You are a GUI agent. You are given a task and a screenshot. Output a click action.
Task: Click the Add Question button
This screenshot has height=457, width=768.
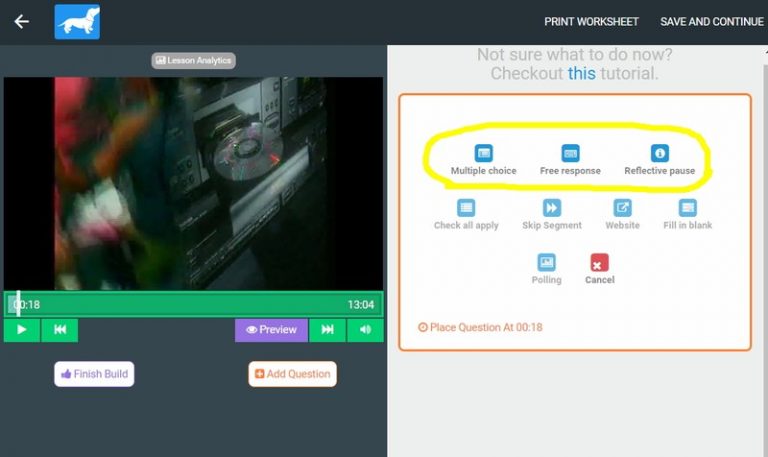(292, 374)
